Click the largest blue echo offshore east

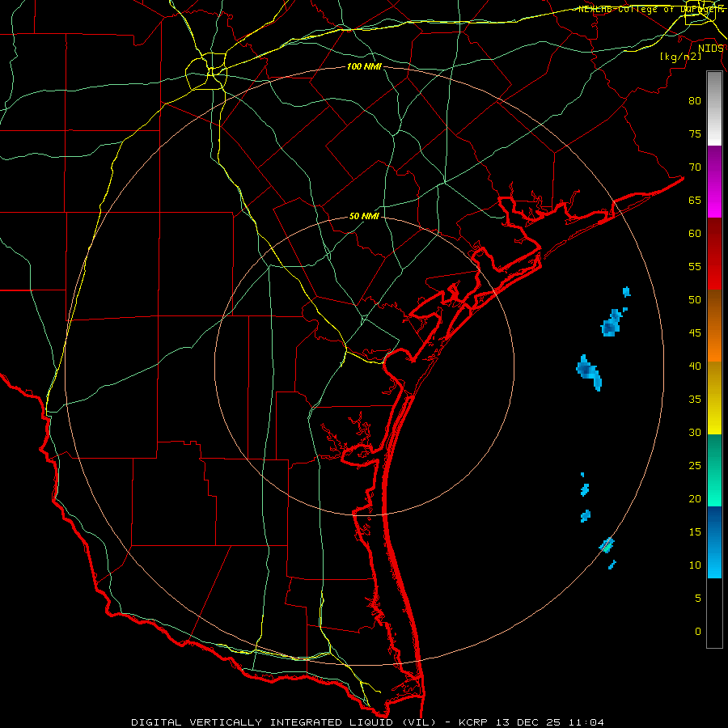589,372
